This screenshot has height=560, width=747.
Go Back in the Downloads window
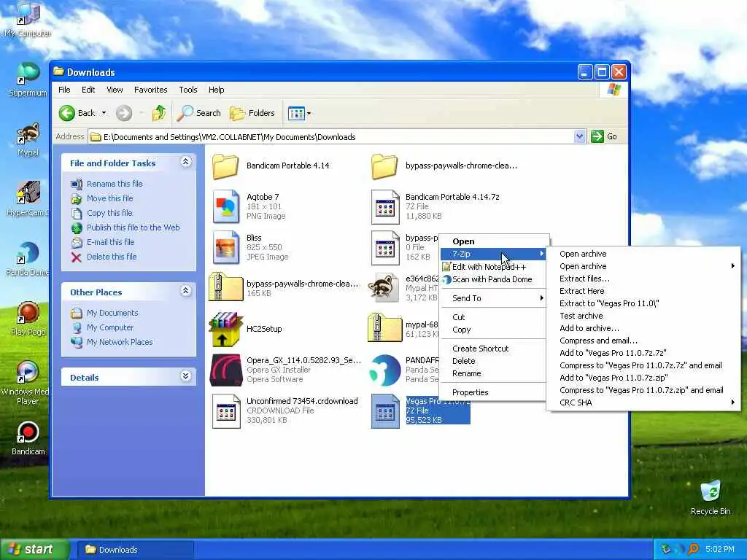pyautogui.click(x=77, y=113)
